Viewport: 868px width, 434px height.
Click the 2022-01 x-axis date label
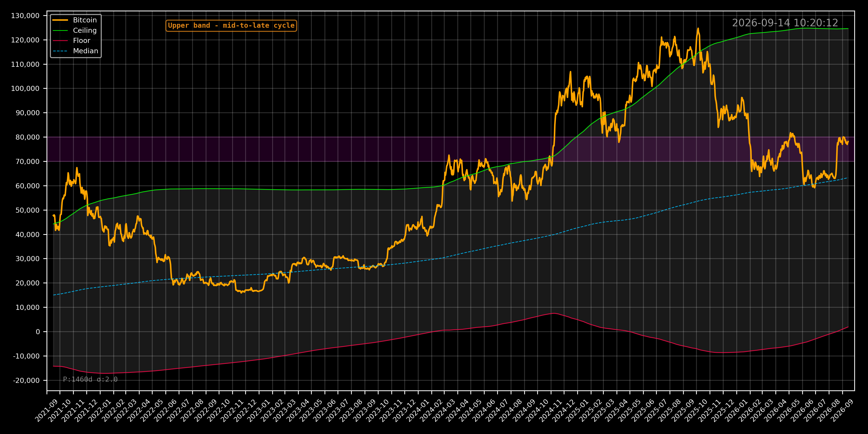click(x=100, y=410)
